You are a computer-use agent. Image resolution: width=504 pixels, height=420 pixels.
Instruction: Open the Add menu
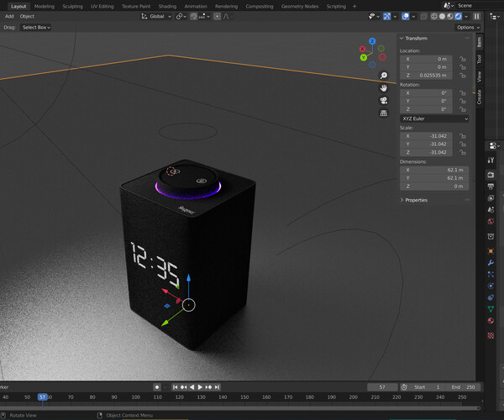(9, 17)
